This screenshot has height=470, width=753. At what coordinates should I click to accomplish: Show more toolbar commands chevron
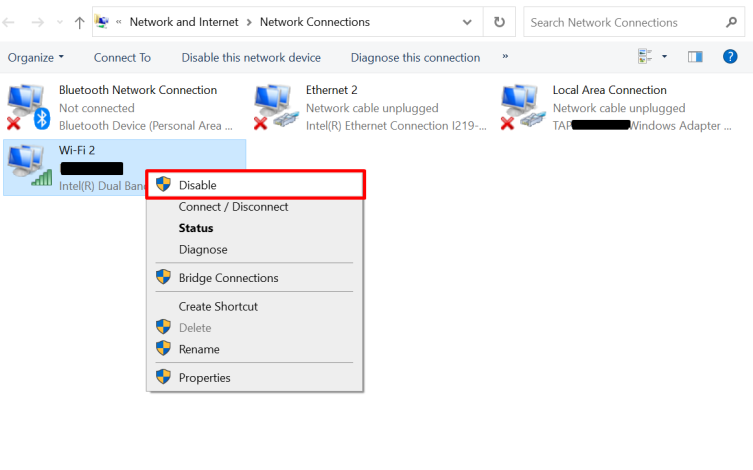pyautogui.click(x=505, y=57)
